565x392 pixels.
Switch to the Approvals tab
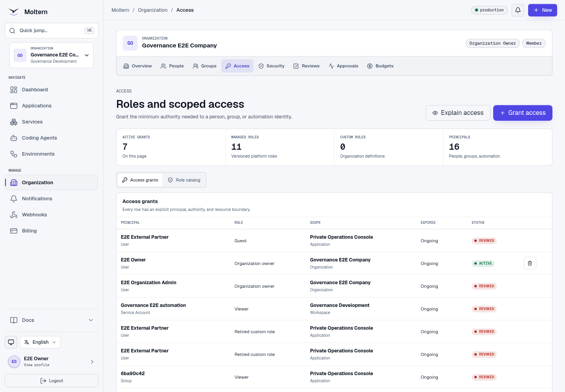(x=343, y=66)
